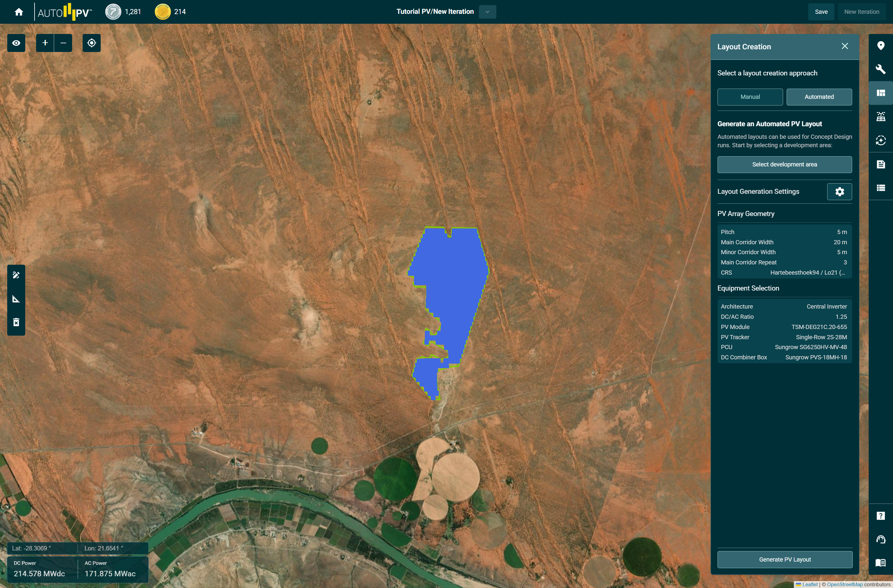This screenshot has height=588, width=893.
Task: Open the wrench tools sidebar panel
Action: [x=880, y=69]
